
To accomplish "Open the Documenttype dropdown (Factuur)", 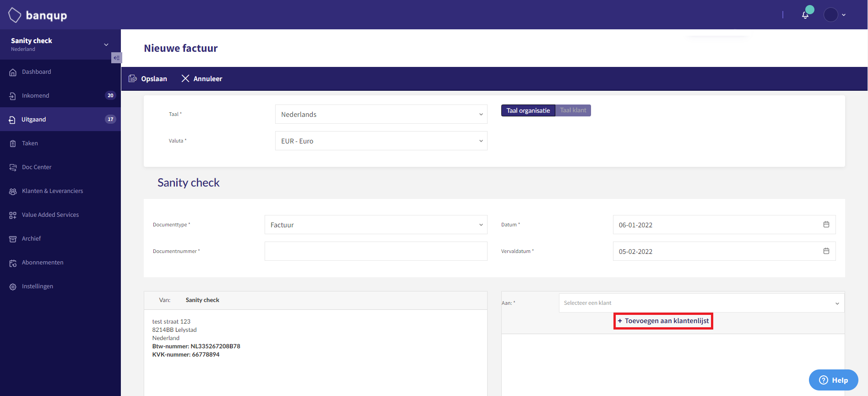I will click(376, 225).
